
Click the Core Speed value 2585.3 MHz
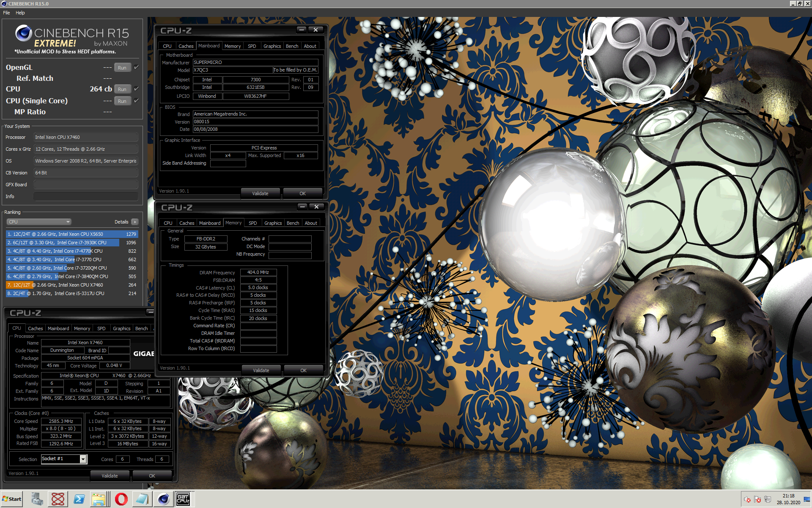pyautogui.click(x=61, y=421)
